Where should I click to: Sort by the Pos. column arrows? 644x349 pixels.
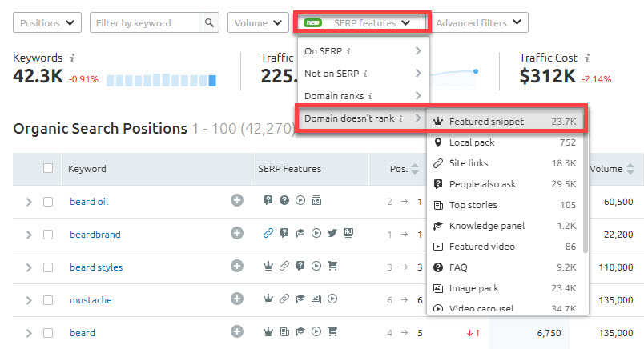point(414,169)
